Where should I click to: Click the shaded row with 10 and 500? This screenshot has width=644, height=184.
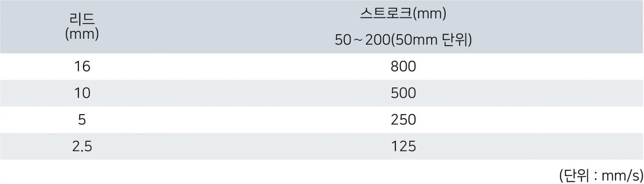[322, 93]
